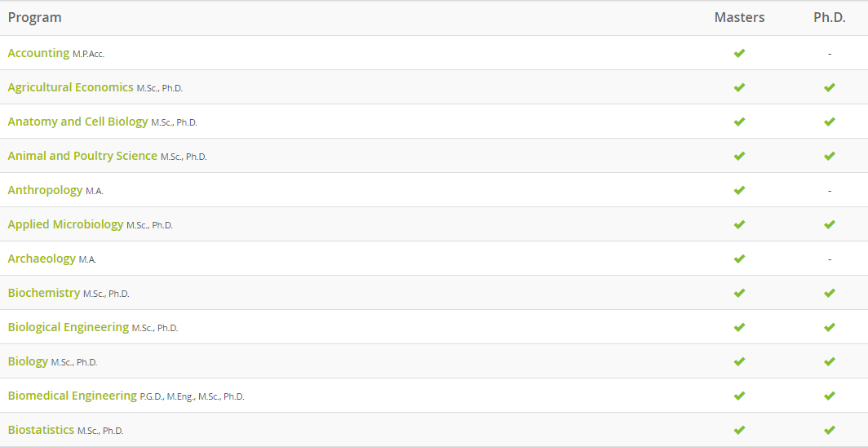868x447 pixels.
Task: Open the Accounting program link
Action: coord(38,53)
